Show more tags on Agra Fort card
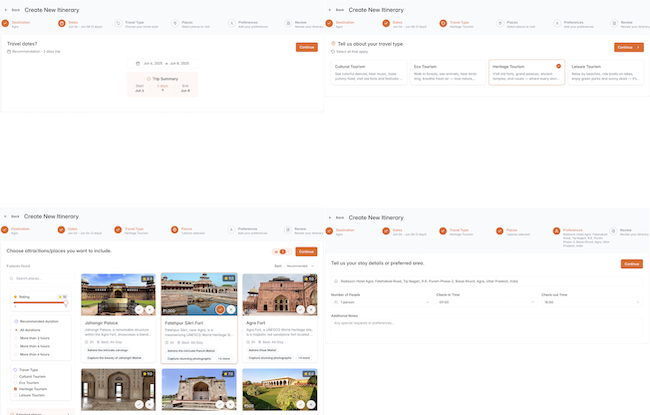Image resolution: width=650 pixels, height=415 pixels. pyautogui.click(x=304, y=358)
